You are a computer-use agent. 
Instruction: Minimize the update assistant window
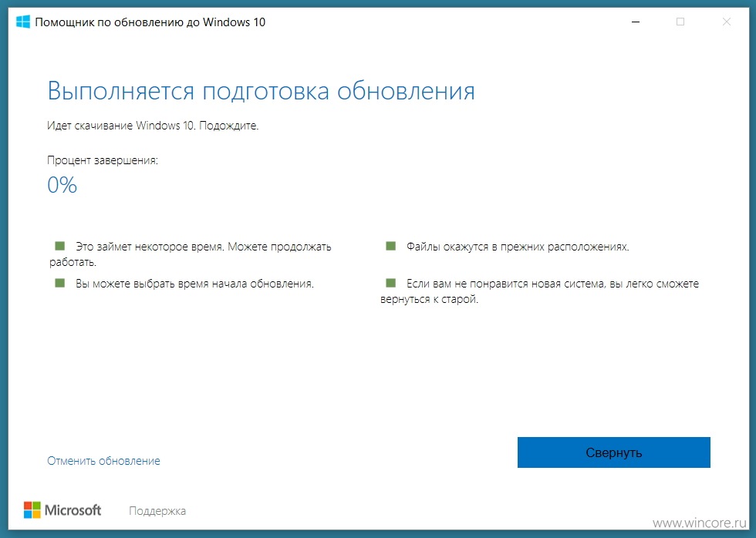pyautogui.click(x=636, y=22)
